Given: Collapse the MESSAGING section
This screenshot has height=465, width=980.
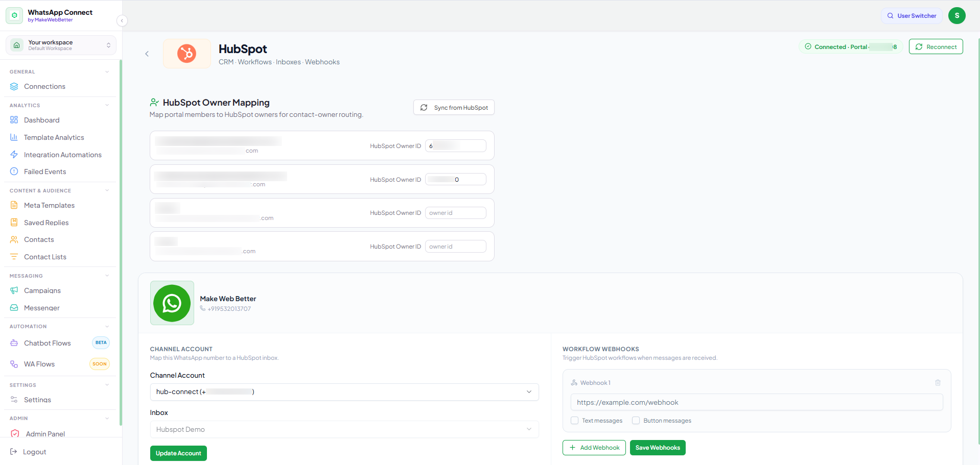Looking at the screenshot, I should 107,276.
